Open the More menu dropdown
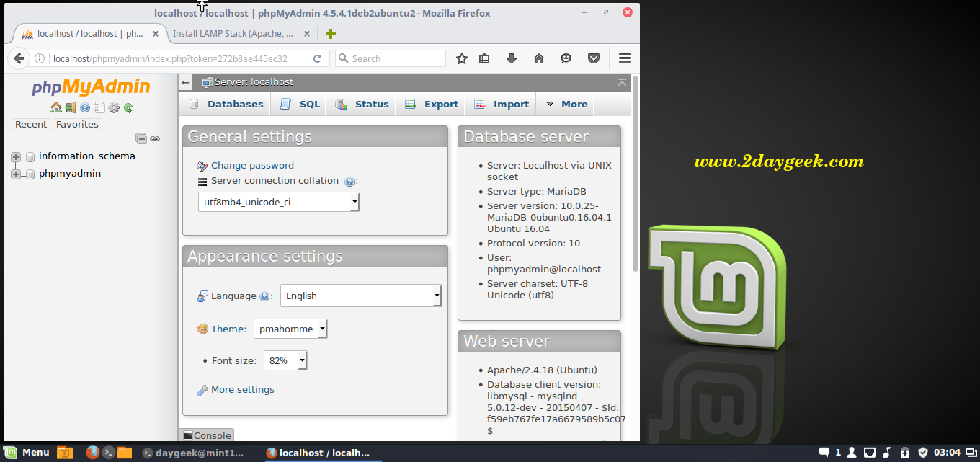The width and height of the screenshot is (980, 462). [566, 104]
